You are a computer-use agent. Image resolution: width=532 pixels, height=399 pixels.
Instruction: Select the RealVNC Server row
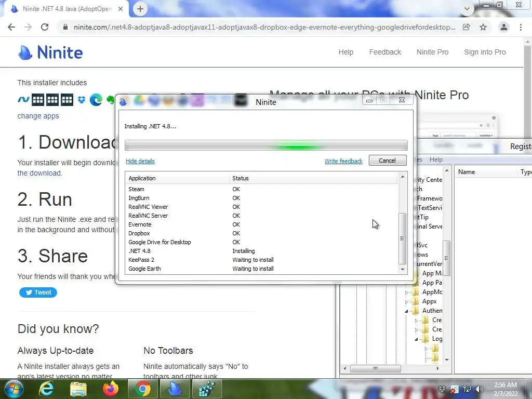click(x=262, y=216)
